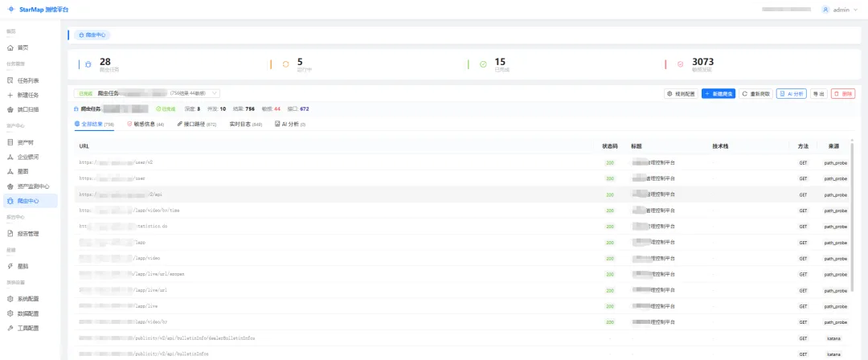Click the lightning icon beside 星脑
868x360 pixels.
pos(10,266)
